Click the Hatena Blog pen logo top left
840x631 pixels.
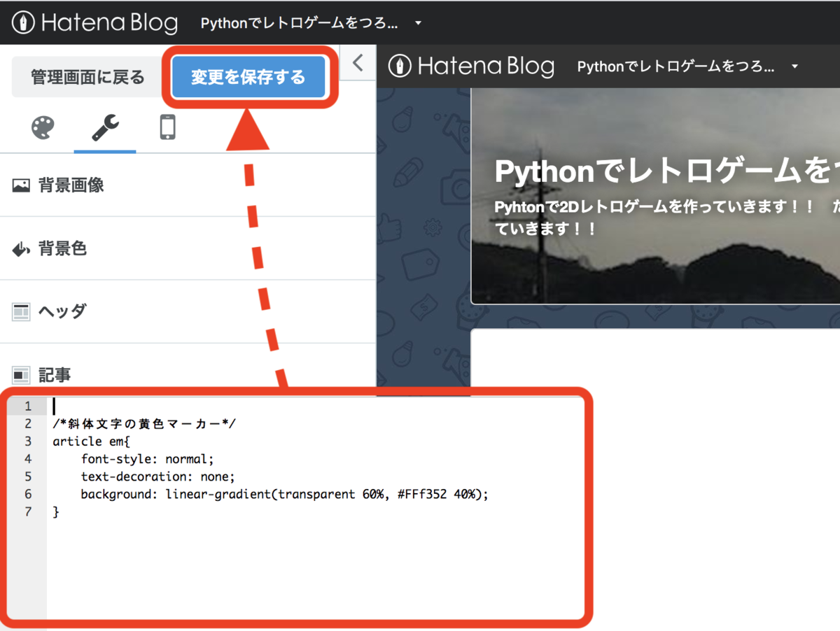[24, 22]
